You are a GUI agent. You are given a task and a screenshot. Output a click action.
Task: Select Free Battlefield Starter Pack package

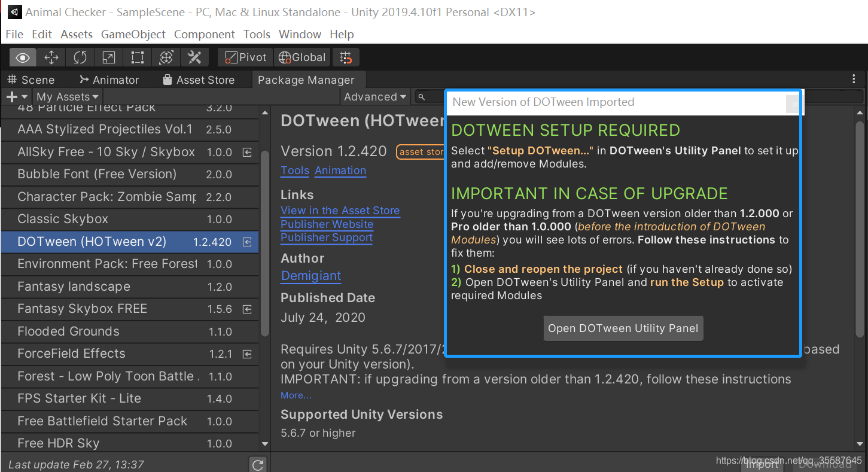(130, 421)
